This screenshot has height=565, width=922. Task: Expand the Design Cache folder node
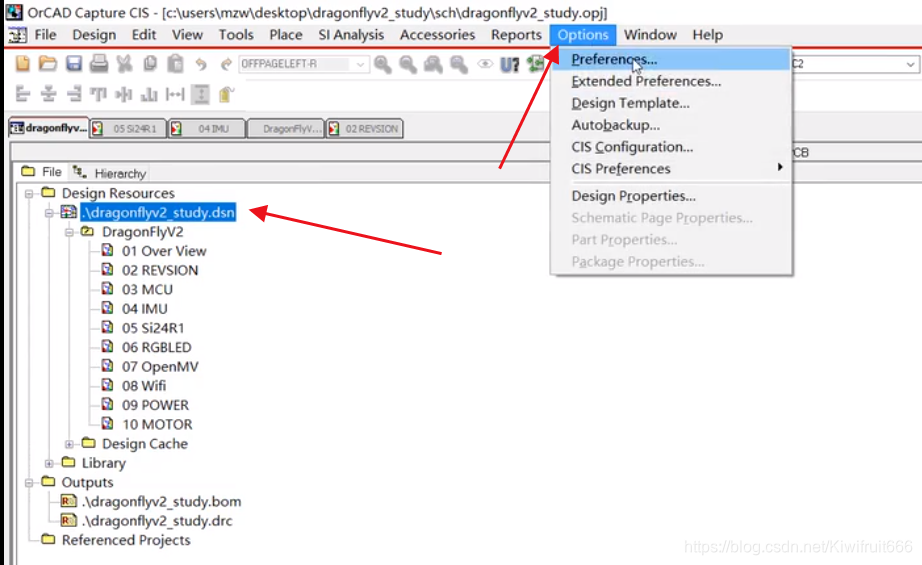pyautogui.click(x=69, y=444)
